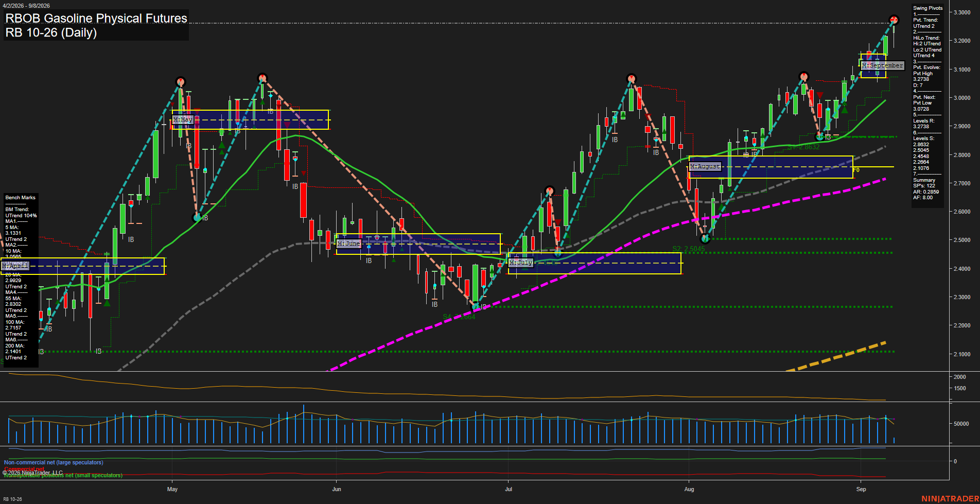
Task: Click the Pvt. Evolve: row
Action: 926,67
